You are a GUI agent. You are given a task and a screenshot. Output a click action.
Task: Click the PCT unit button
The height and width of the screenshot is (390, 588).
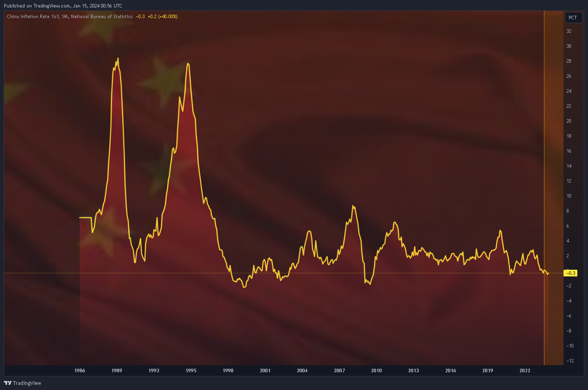point(573,17)
